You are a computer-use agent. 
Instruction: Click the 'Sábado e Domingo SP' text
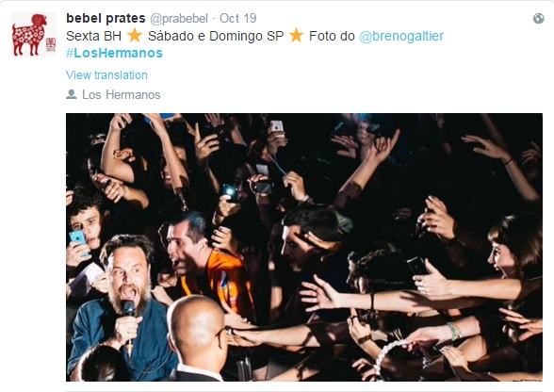pyautogui.click(x=216, y=36)
